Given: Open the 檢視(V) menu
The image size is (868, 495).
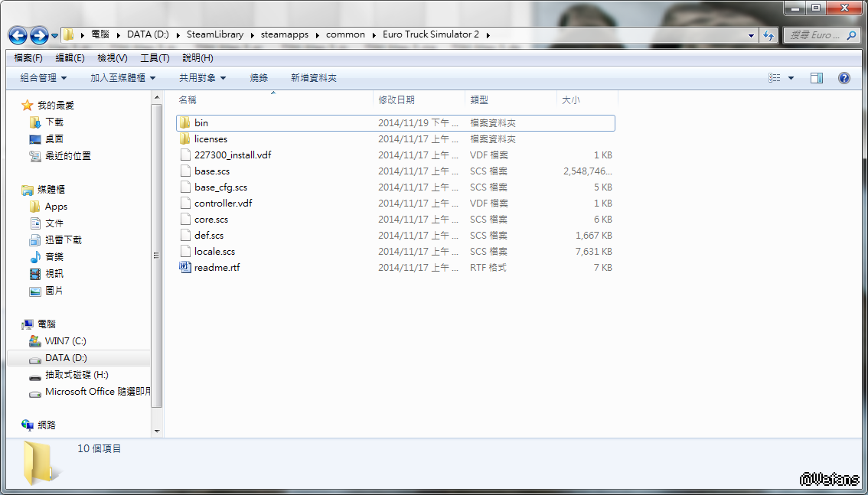Looking at the screenshot, I should 113,58.
